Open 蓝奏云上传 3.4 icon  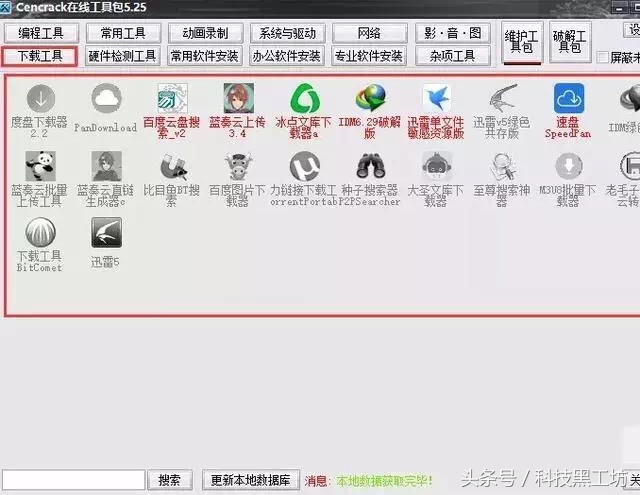tap(238, 98)
